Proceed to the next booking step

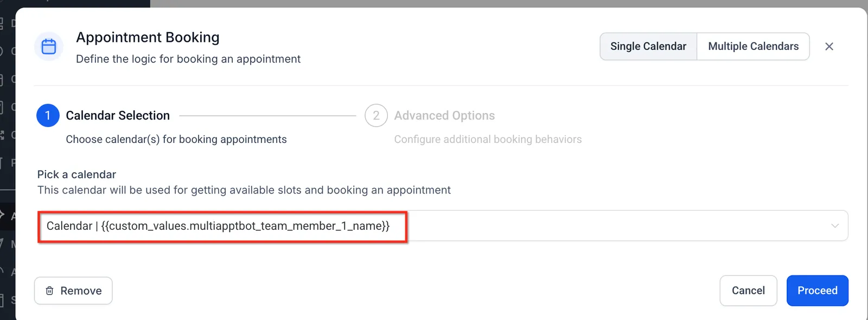tap(818, 291)
